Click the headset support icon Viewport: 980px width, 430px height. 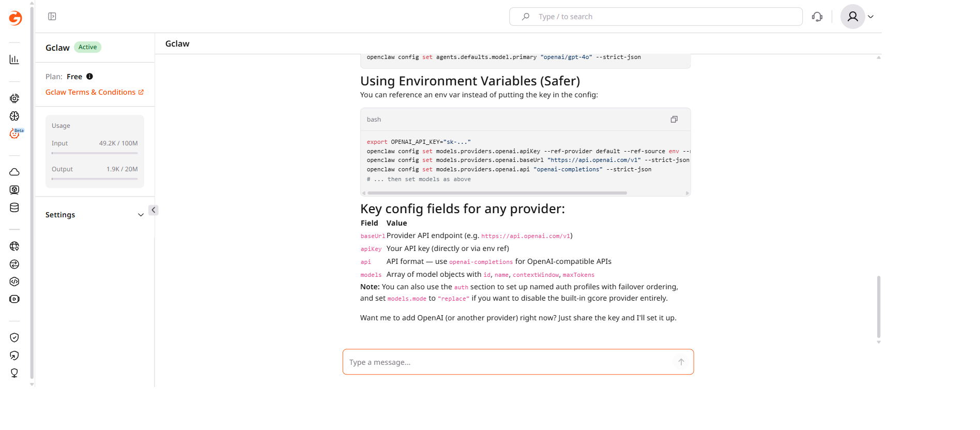click(x=817, y=17)
